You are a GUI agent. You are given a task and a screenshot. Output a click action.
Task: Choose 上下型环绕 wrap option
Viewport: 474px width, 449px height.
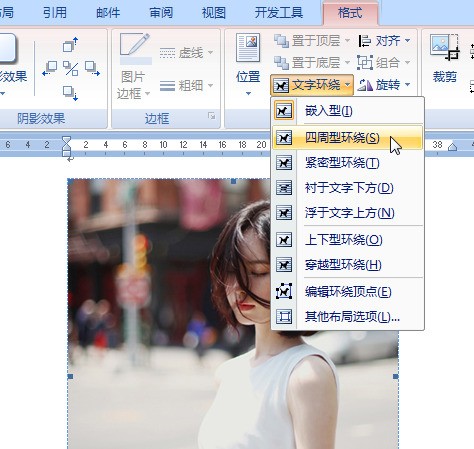coord(347,240)
